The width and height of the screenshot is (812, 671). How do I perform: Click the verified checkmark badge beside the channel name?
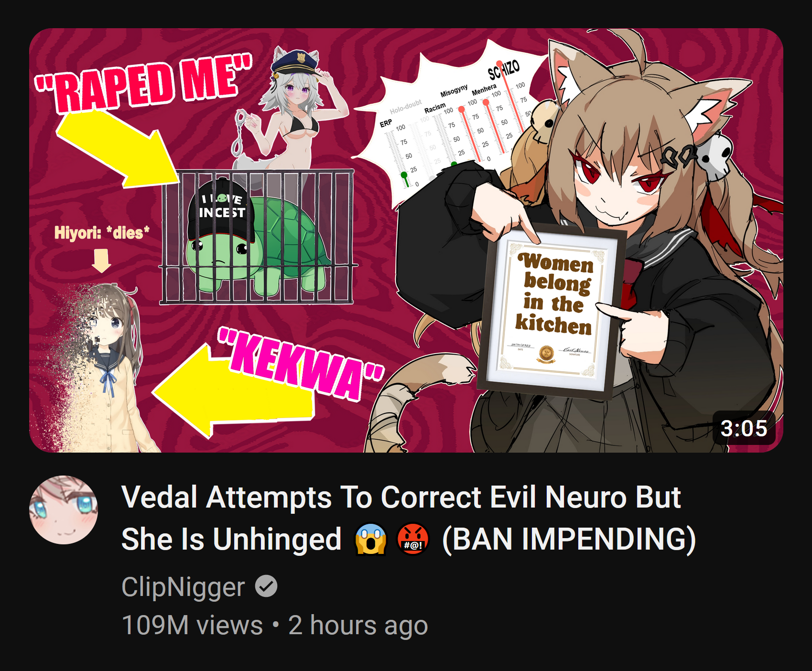[x=266, y=586]
